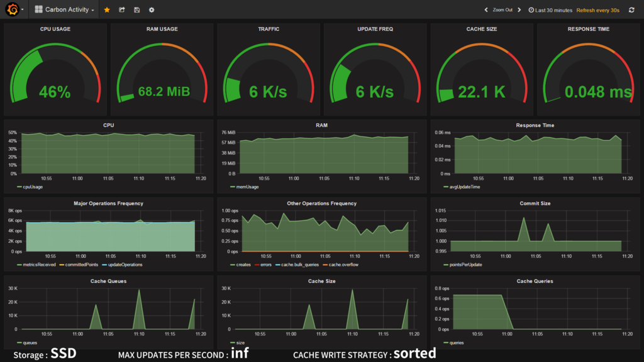Refresh dashboard with the refresh icon
The image size is (644, 362).
[631, 10]
